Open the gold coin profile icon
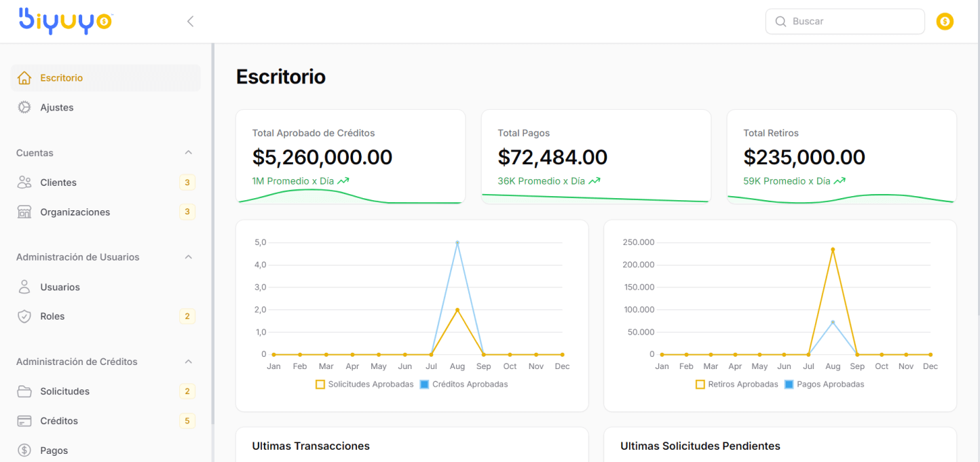980x462 pixels. pos(945,22)
